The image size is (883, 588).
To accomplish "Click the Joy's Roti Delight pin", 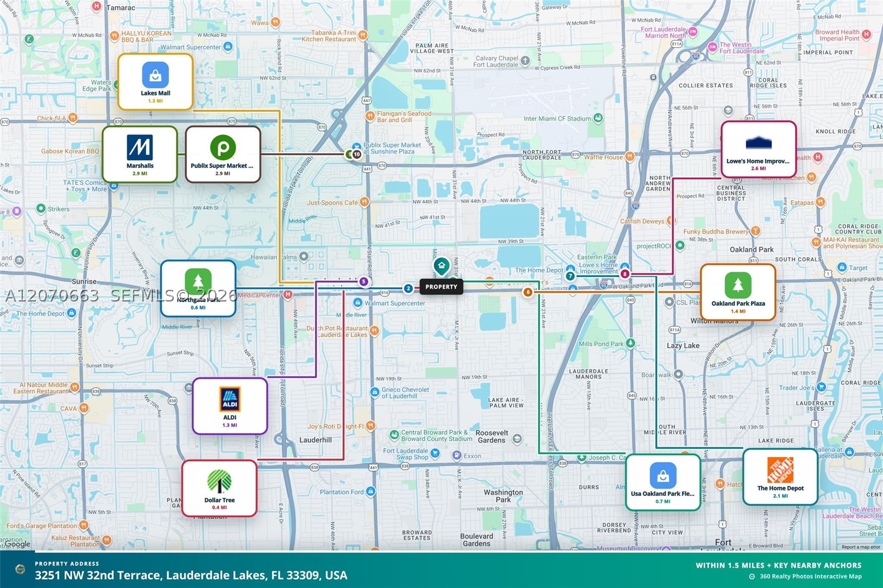I will (x=370, y=426).
